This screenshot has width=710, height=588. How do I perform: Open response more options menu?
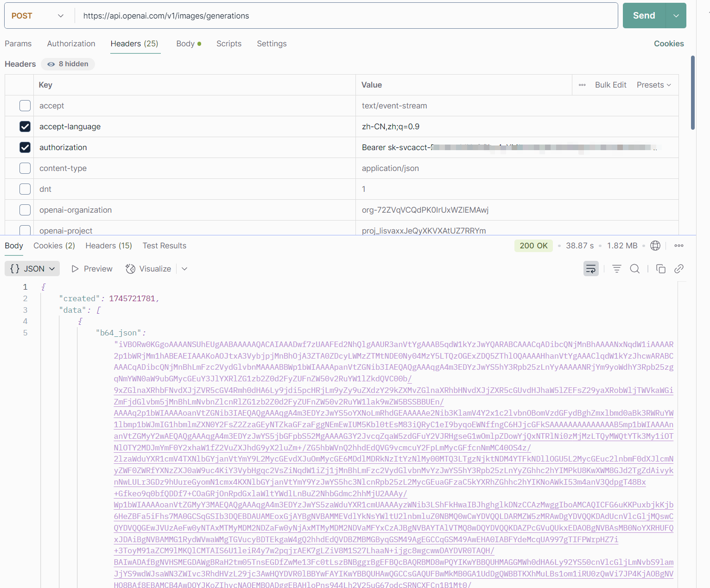(679, 246)
